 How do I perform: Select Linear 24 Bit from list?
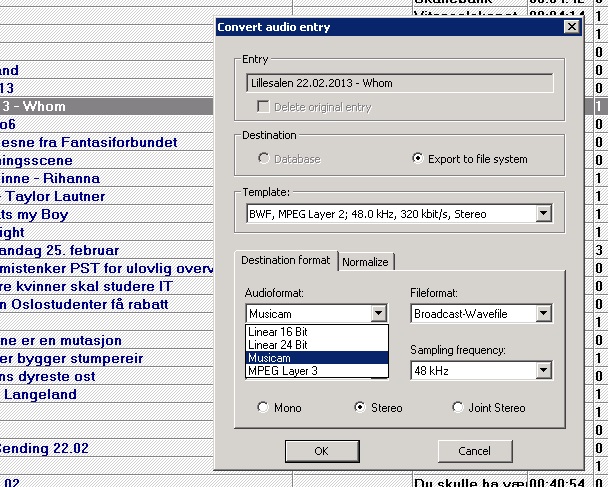tap(317, 345)
